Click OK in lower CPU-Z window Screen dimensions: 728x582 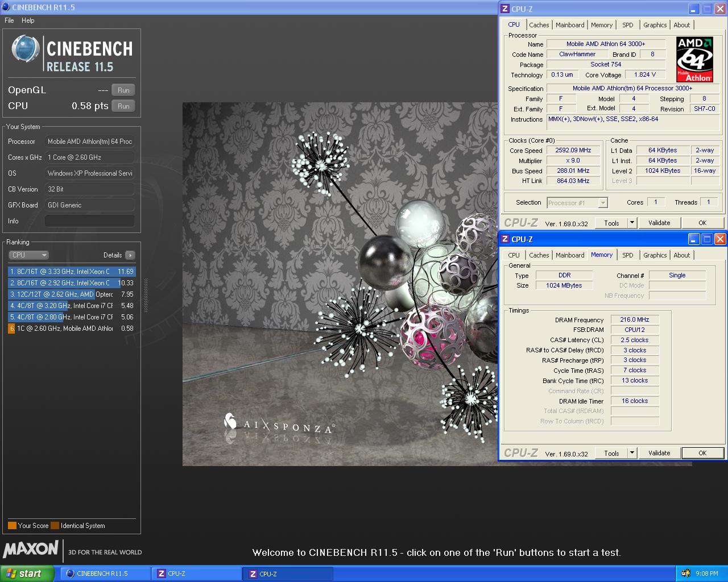pyautogui.click(x=702, y=454)
